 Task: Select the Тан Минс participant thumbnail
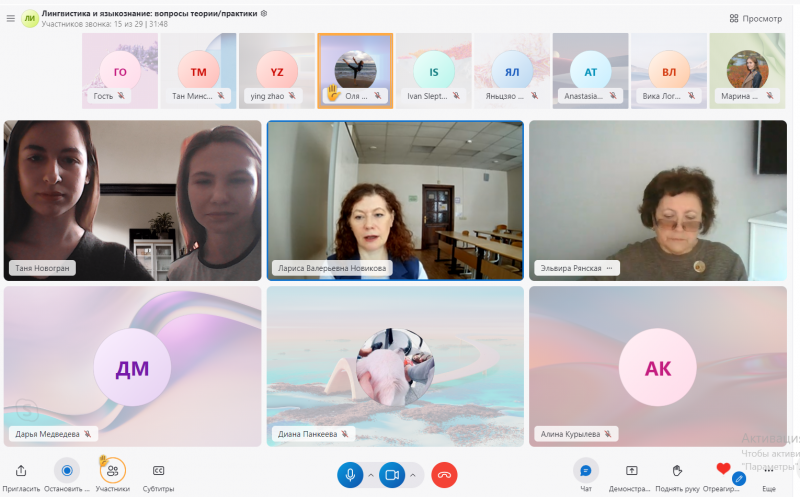tap(198, 71)
